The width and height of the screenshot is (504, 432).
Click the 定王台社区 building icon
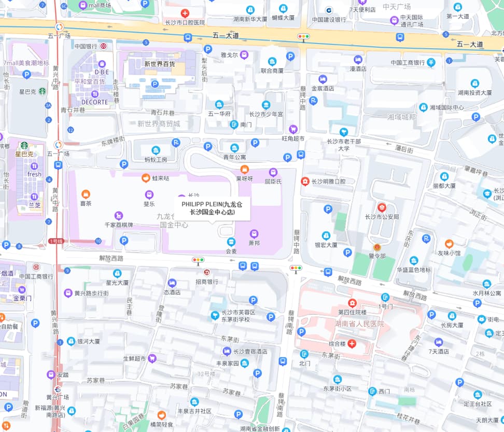[x=478, y=394]
